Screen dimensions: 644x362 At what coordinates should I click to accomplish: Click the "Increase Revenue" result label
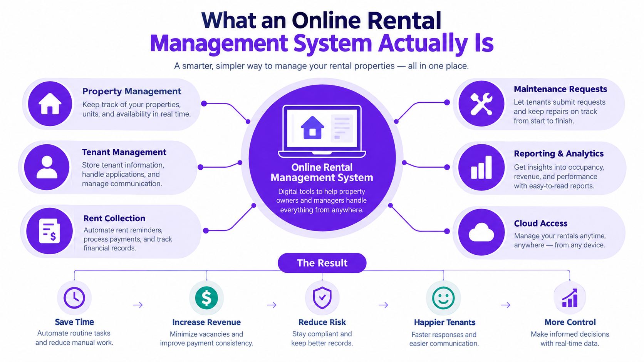click(x=206, y=322)
